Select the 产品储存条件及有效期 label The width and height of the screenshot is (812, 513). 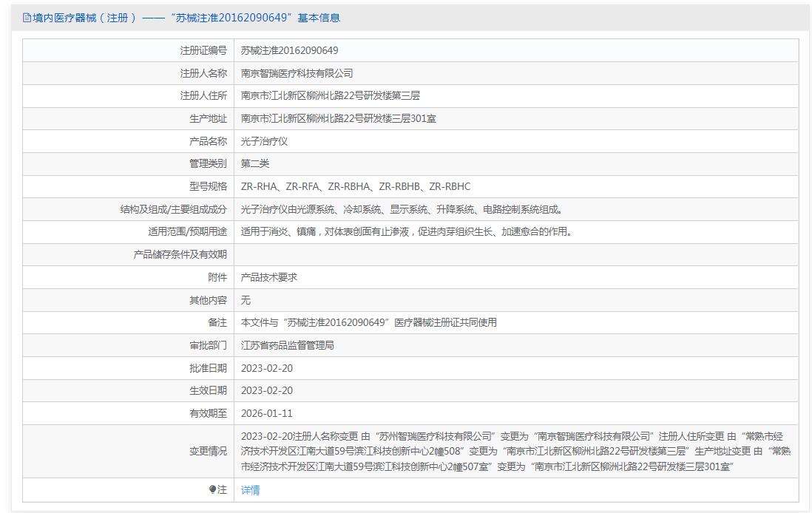click(x=180, y=255)
